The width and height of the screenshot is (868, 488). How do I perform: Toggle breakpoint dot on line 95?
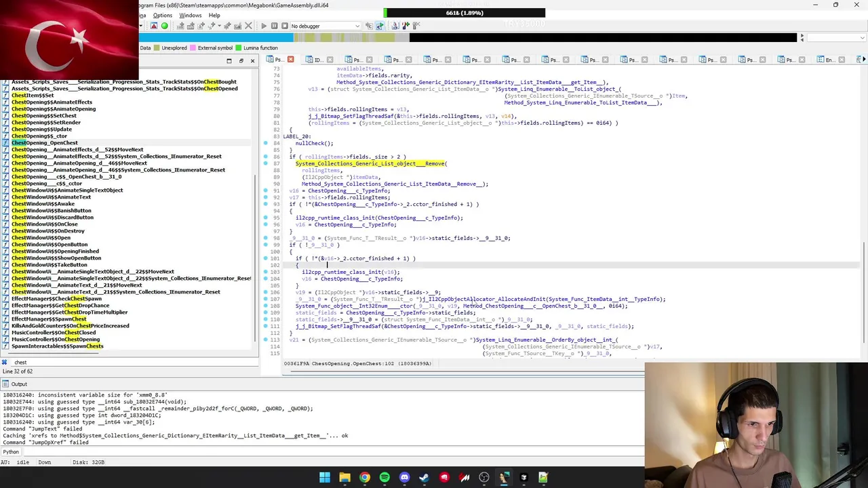coord(266,218)
